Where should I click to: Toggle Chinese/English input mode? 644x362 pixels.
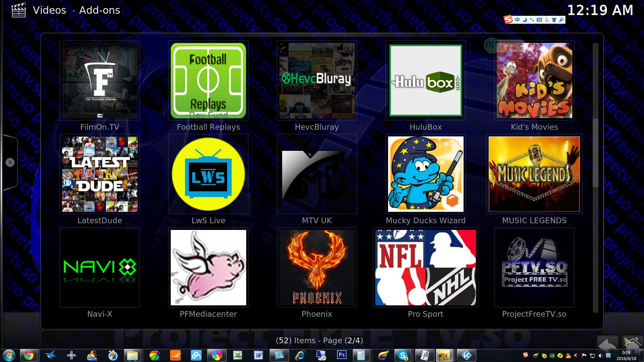tap(517, 20)
